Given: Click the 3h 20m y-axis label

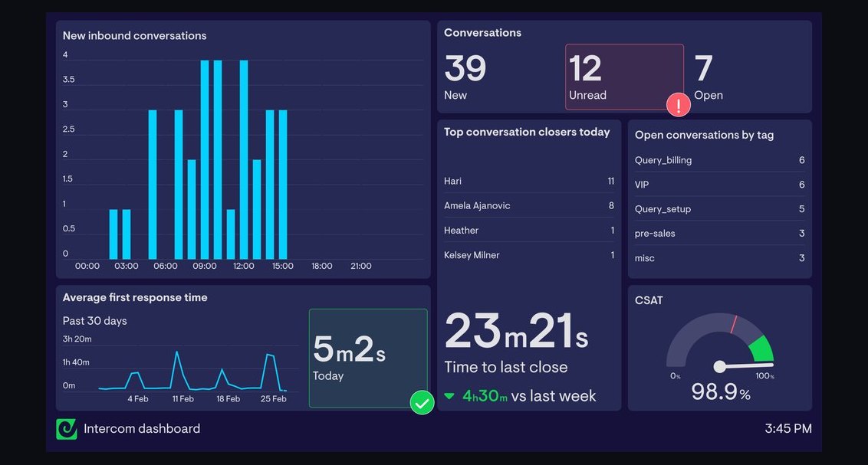Looking at the screenshot, I should coord(77,339).
